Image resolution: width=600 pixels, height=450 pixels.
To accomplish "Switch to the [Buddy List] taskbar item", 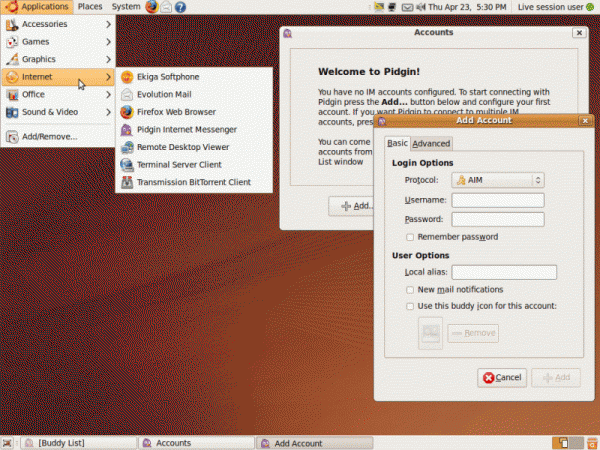I will point(79,443).
